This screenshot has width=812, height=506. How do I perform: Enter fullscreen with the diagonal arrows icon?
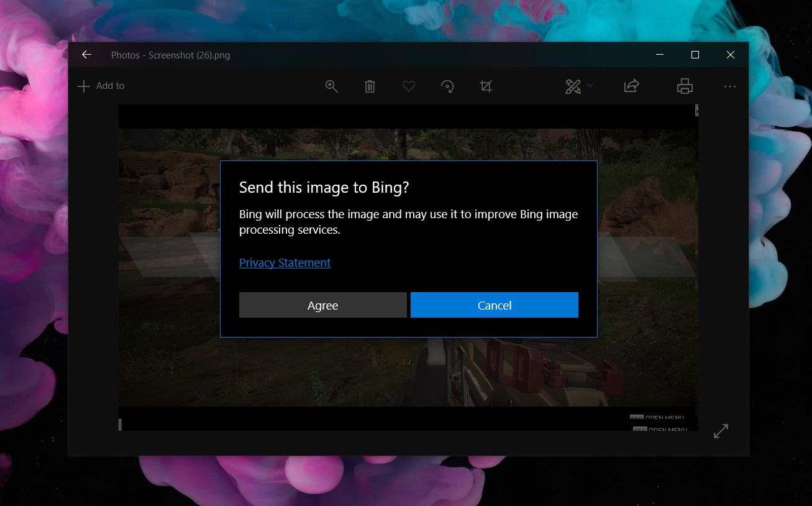coord(721,431)
